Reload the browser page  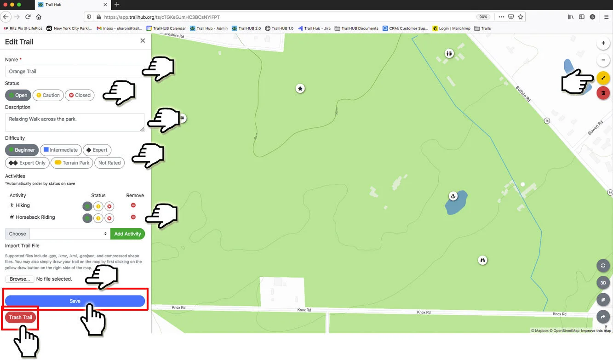point(28,17)
